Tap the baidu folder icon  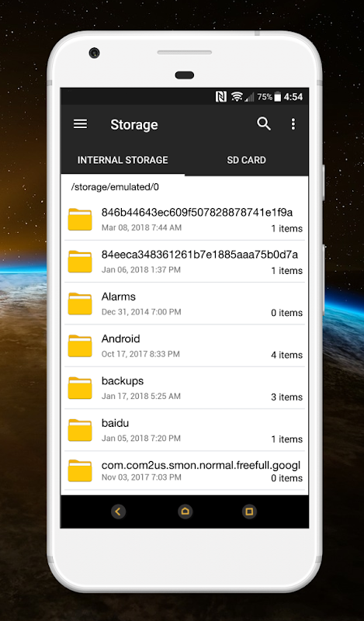tap(80, 430)
